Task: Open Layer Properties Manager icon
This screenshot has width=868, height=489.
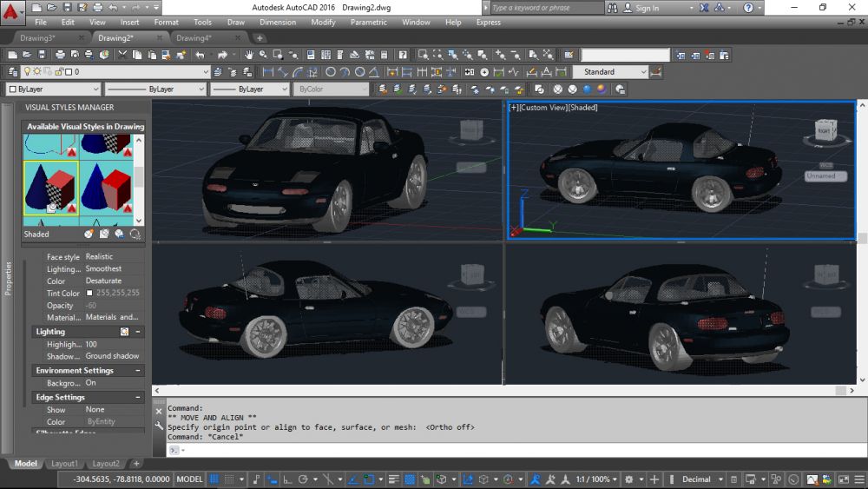Action: tap(12, 72)
